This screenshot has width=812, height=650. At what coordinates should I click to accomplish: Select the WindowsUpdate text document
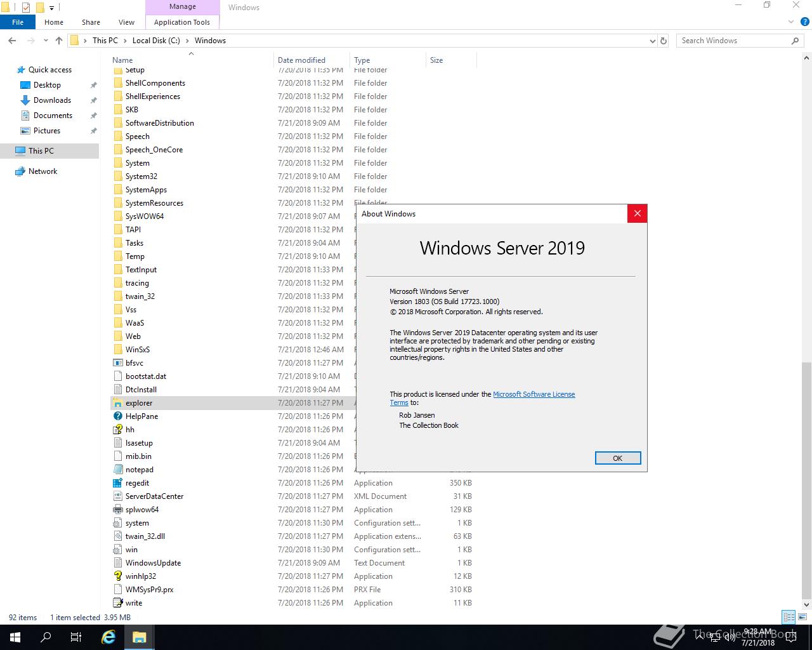click(293, 563)
